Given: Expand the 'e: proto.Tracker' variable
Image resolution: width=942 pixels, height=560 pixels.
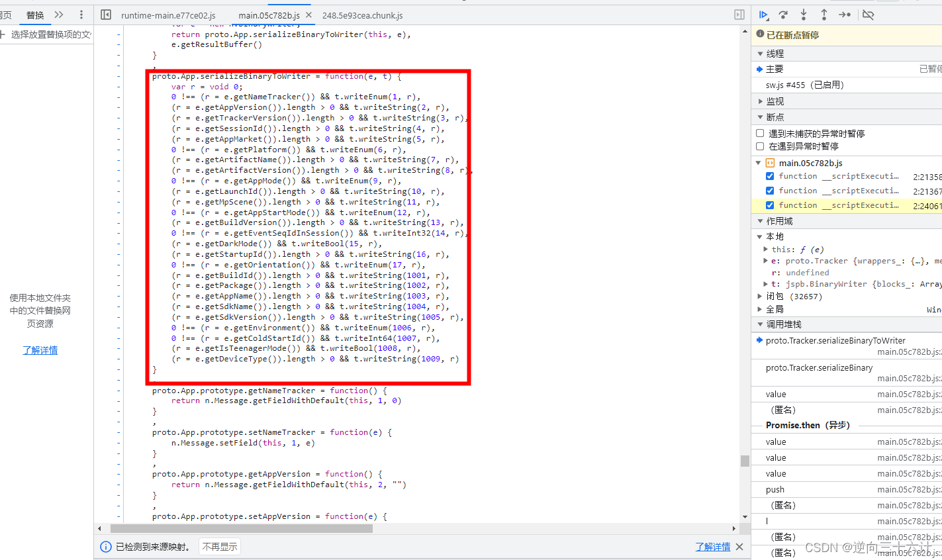Looking at the screenshot, I should tap(766, 261).
